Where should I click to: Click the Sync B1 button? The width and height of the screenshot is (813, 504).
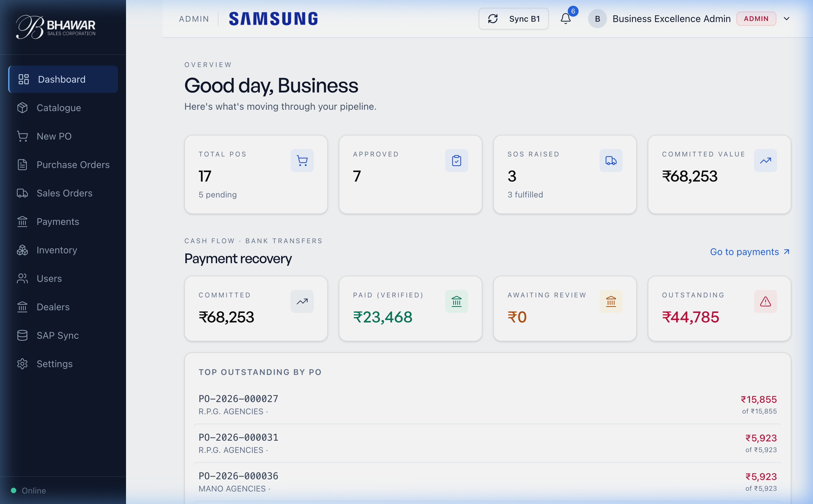point(514,19)
